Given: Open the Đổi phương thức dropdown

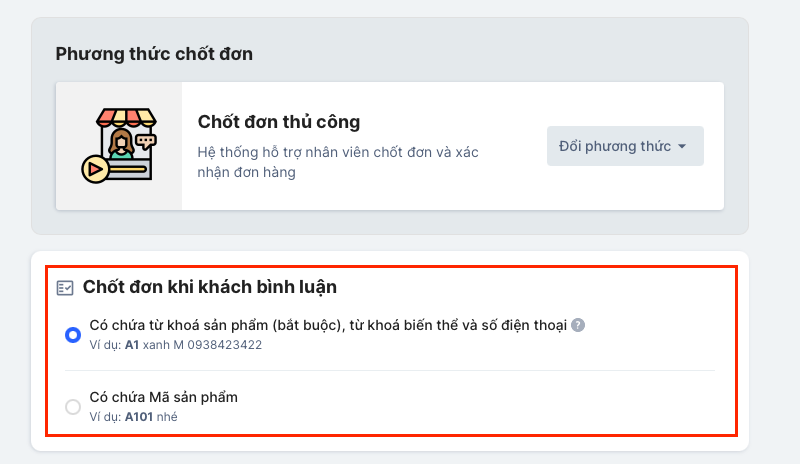Looking at the screenshot, I should tap(625, 146).
